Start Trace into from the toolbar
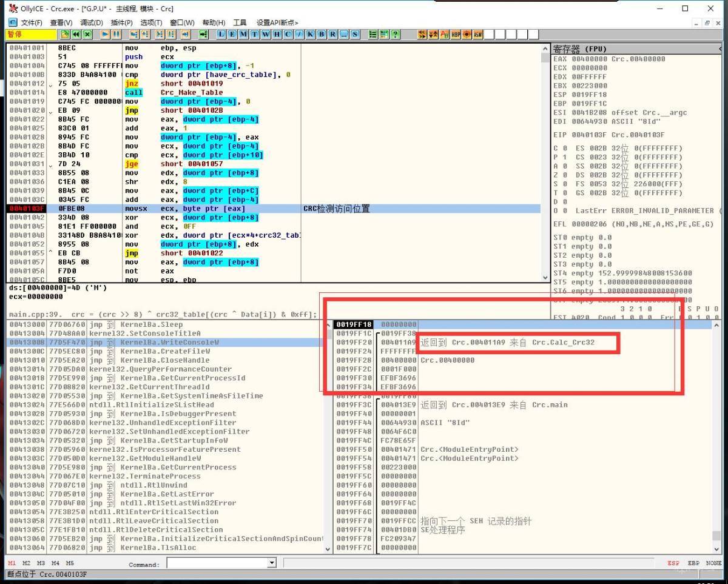 click(x=159, y=35)
